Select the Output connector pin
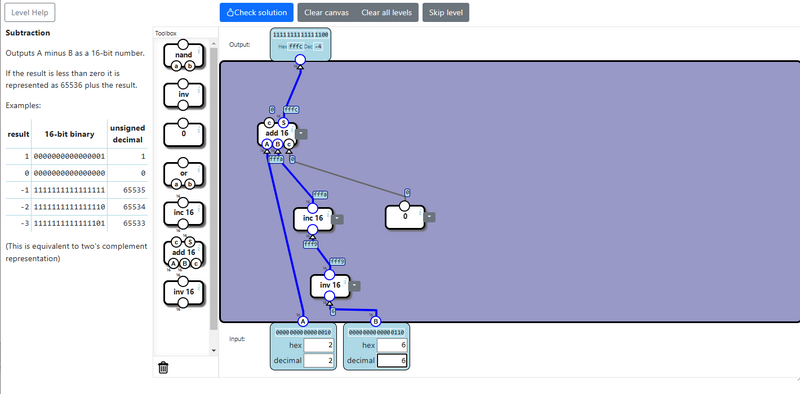The height and width of the screenshot is (394, 800). (x=301, y=60)
